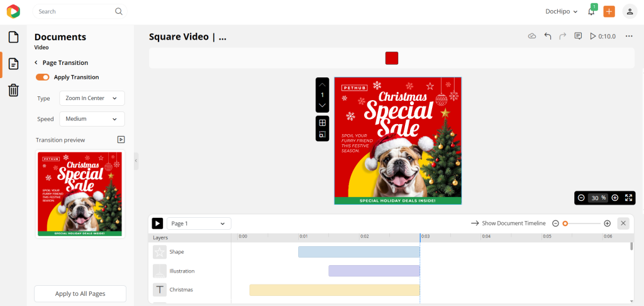Increase timeline zoom with plus icon

pos(608,224)
